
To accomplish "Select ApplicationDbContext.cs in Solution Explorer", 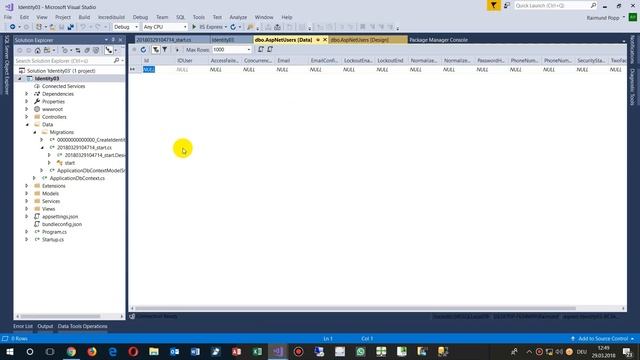I will (x=77, y=178).
